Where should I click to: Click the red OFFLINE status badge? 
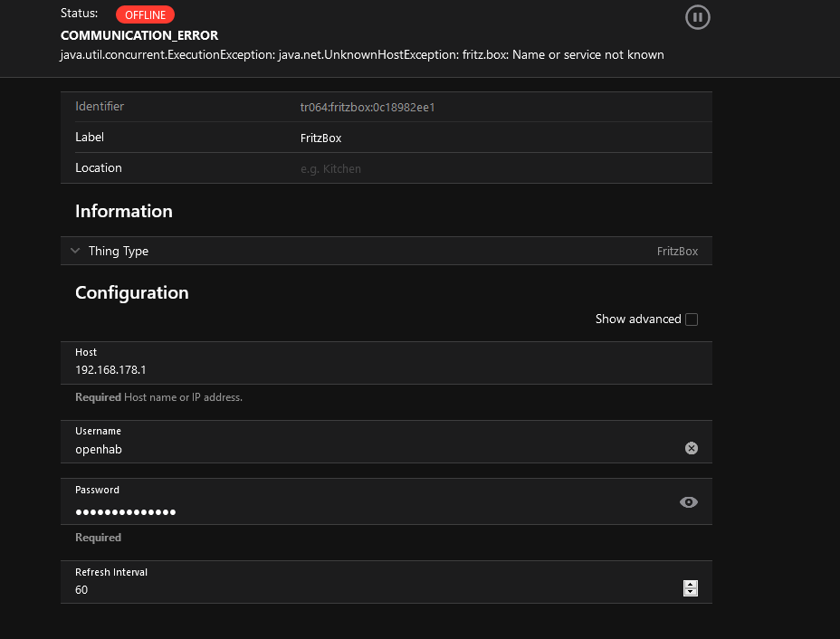(145, 14)
